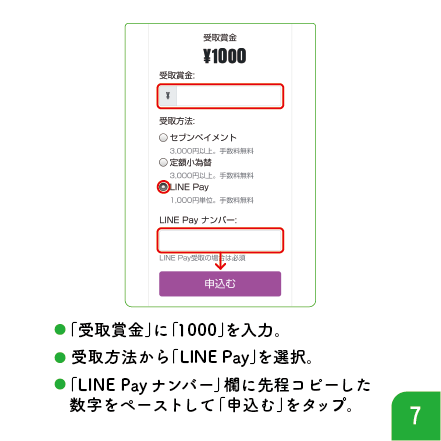Click the red down arrow above 申込む

220,261
